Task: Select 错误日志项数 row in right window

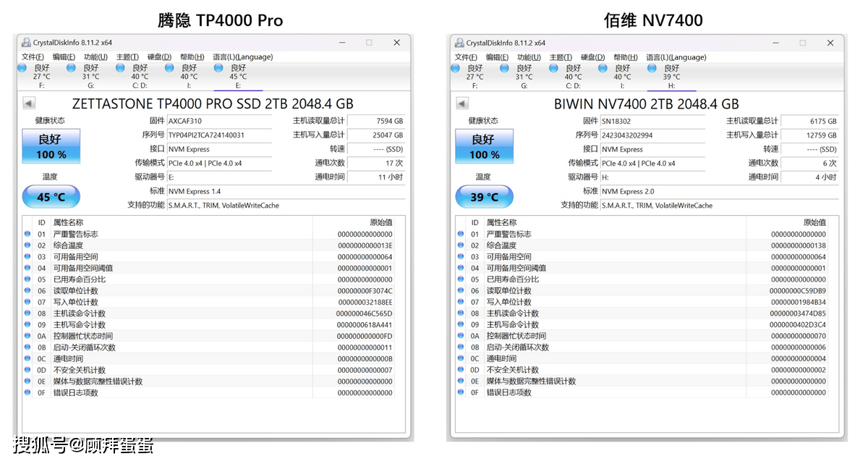Action: point(647,392)
